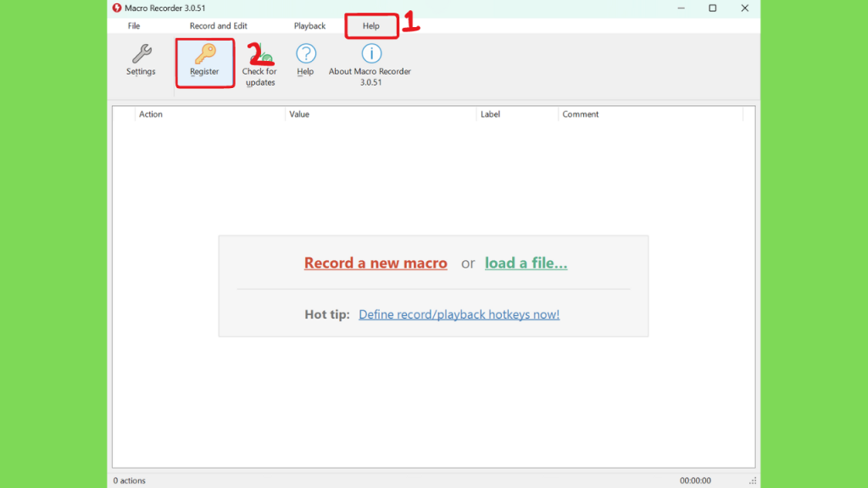The height and width of the screenshot is (488, 868).
Task: Check for updates via toolbar icon
Action: pyautogui.click(x=260, y=54)
